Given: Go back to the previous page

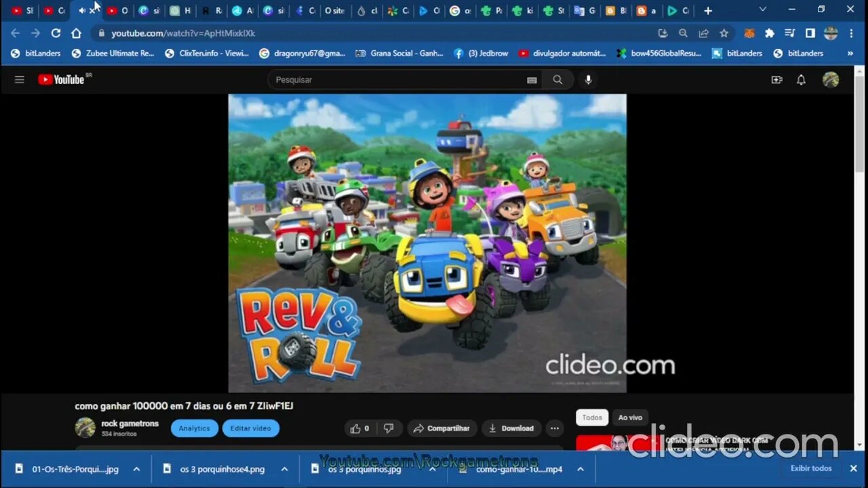Looking at the screenshot, I should 15,33.
